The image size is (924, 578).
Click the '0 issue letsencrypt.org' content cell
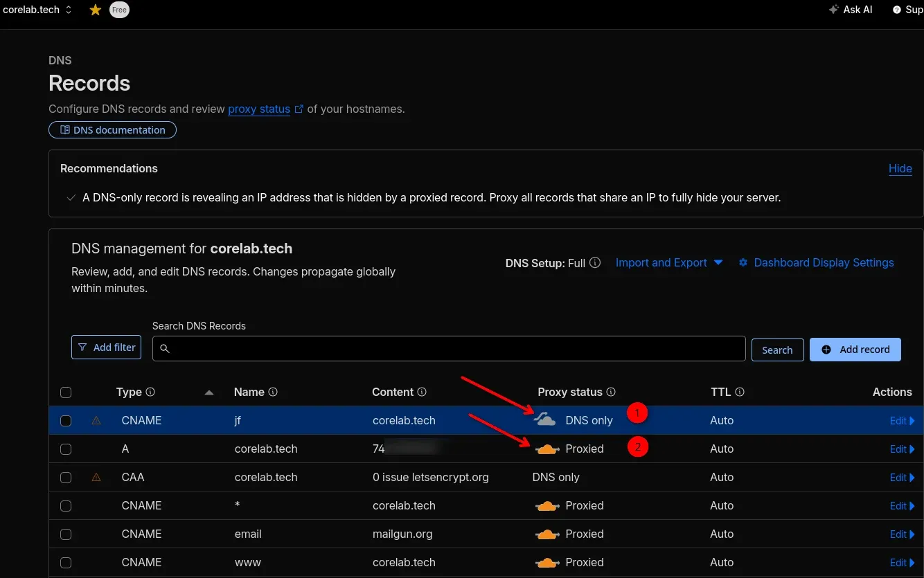coord(431,478)
